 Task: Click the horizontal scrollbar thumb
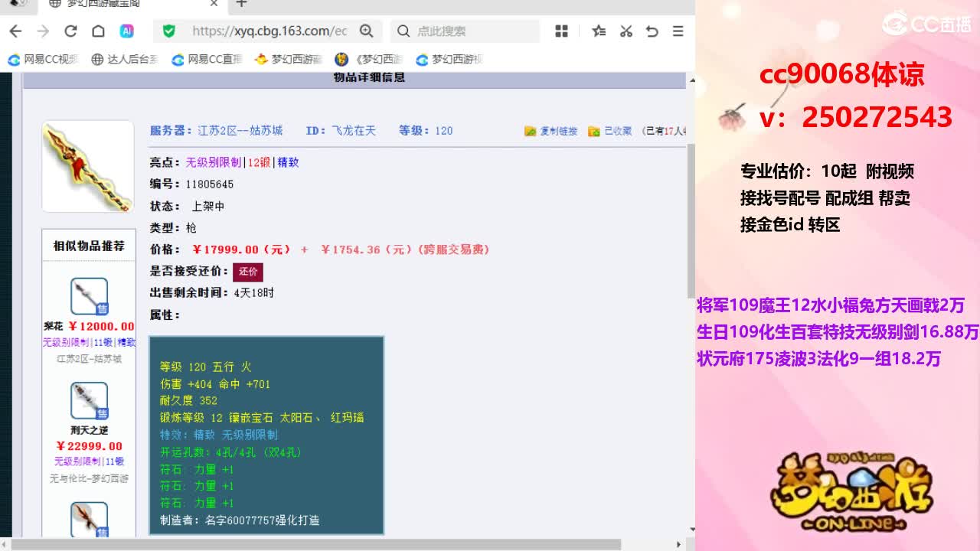(316, 545)
